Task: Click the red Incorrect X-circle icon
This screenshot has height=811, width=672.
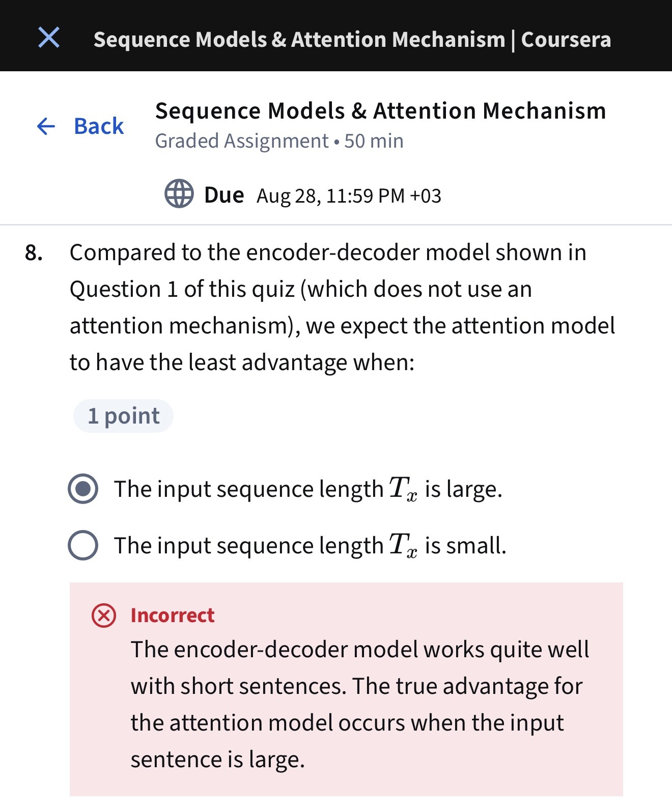Action: [104, 616]
